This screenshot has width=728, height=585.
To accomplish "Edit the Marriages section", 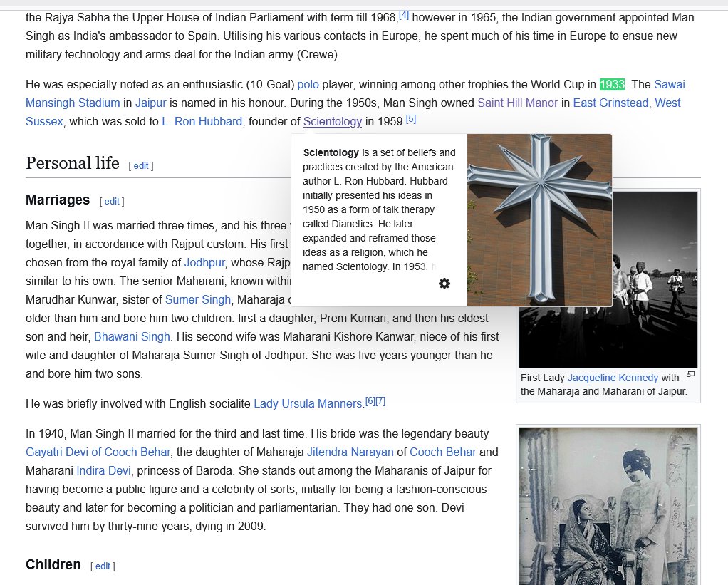I will point(111,202).
